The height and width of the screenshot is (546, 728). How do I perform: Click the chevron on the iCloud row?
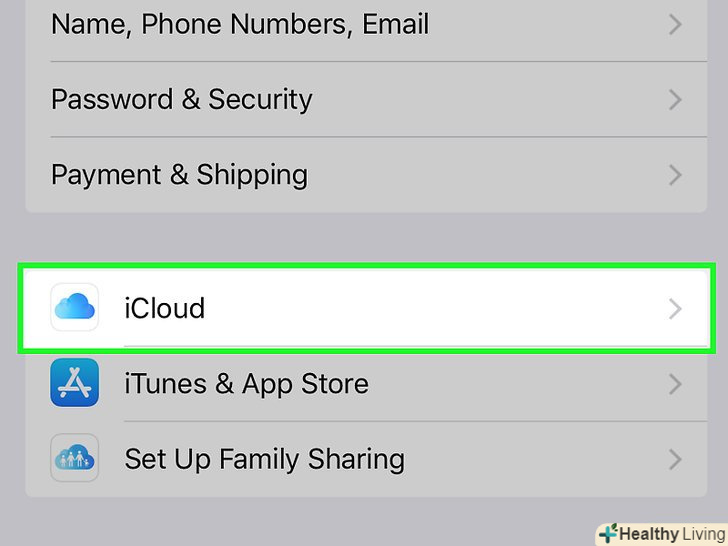675,308
